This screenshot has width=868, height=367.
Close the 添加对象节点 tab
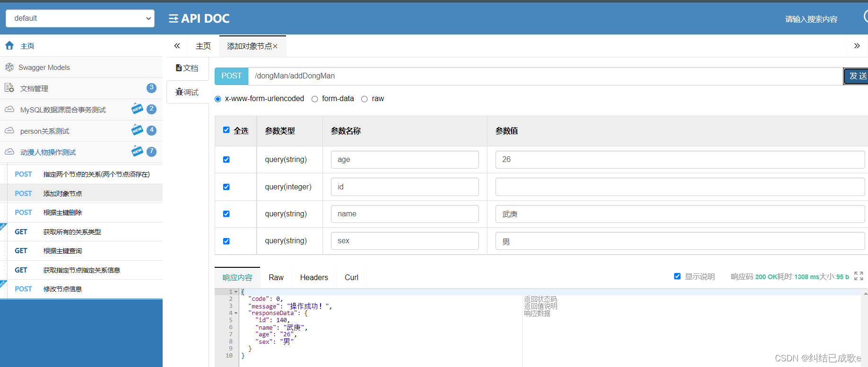coord(275,46)
